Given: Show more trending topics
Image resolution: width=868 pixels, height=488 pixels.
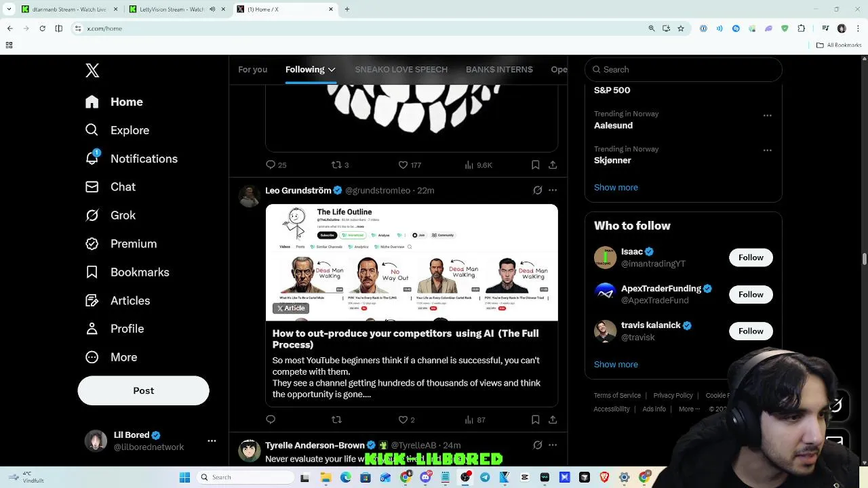Looking at the screenshot, I should click(616, 188).
